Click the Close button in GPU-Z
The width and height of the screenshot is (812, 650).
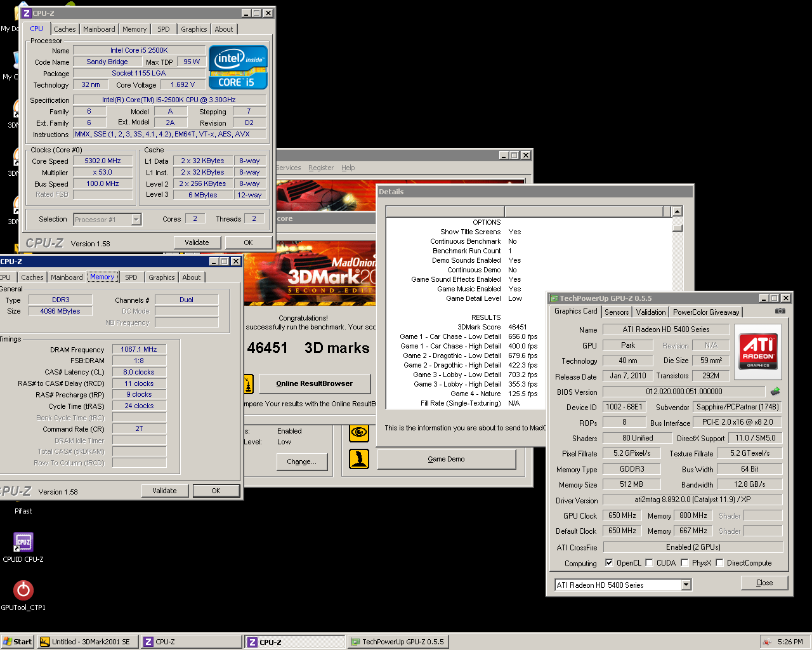pyautogui.click(x=764, y=583)
